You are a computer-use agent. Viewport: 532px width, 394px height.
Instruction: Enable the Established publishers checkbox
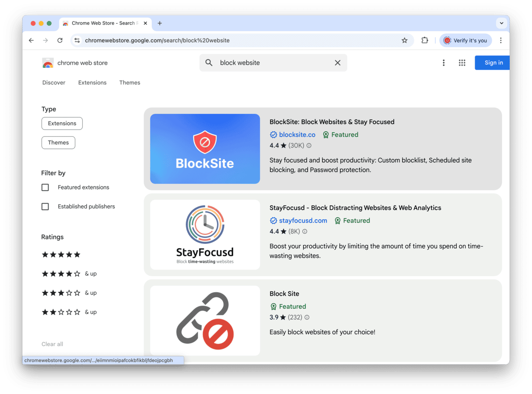45,207
